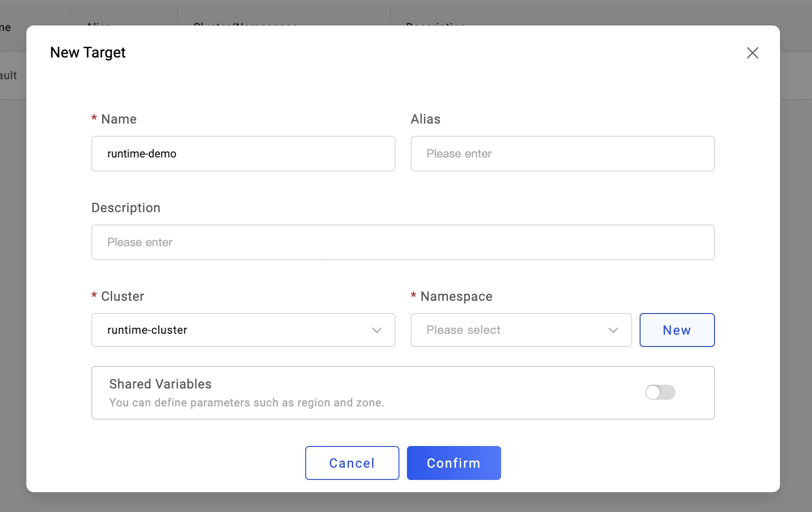812x512 pixels.
Task: Click the Alias field label
Action: click(425, 119)
